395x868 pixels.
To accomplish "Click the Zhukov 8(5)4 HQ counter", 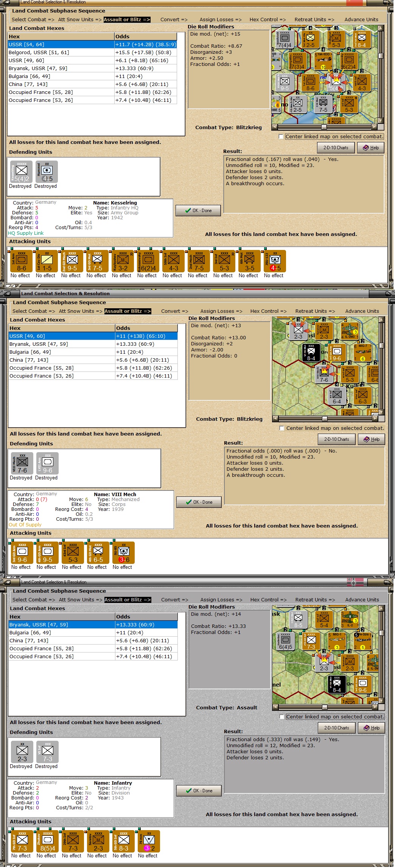I will pos(48,841).
